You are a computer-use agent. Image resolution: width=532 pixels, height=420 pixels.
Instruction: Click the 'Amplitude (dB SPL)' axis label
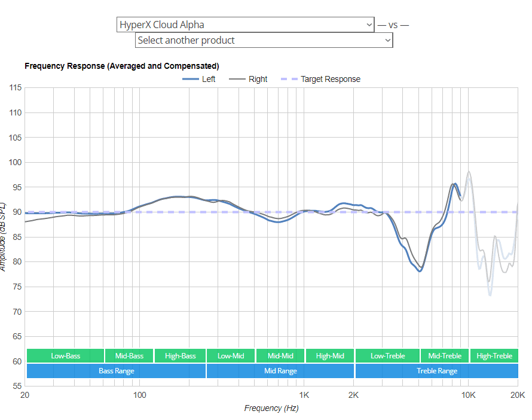[3, 237]
